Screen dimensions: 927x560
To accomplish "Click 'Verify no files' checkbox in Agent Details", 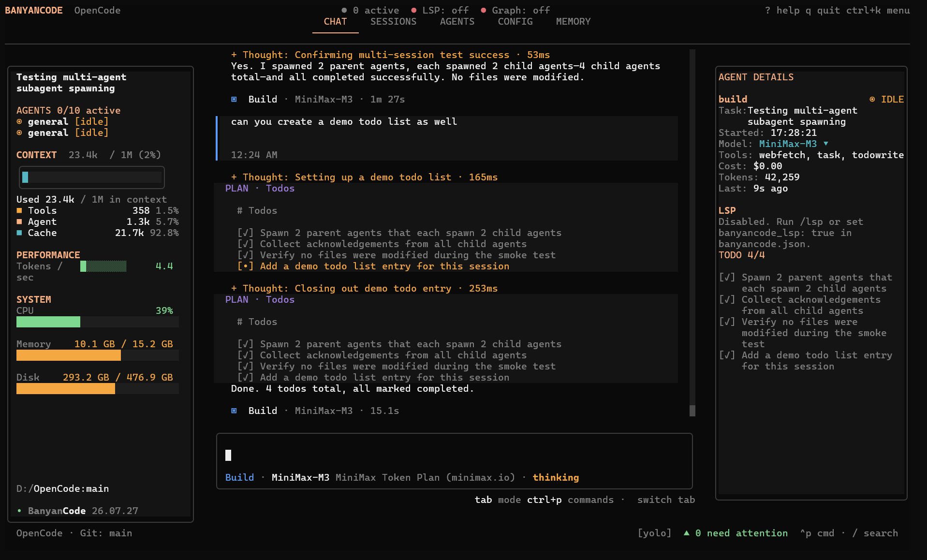I will pos(727,322).
